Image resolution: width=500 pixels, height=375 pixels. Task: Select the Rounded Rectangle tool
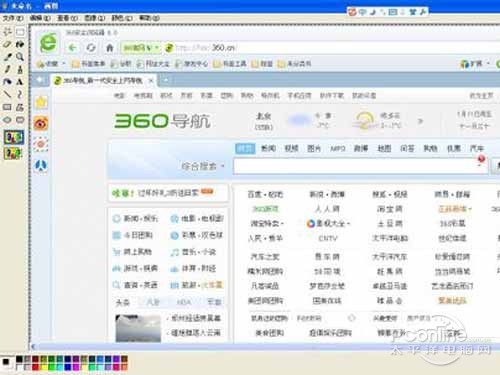20,120
